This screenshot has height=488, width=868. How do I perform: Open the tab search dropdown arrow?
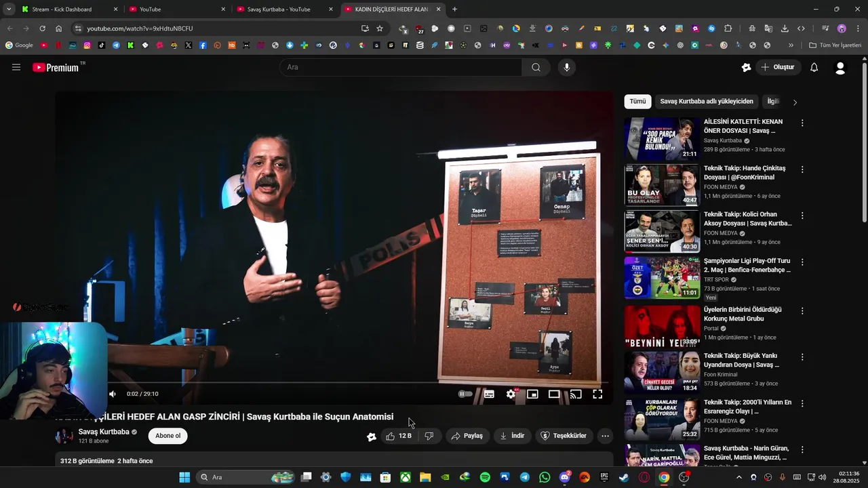(9, 9)
